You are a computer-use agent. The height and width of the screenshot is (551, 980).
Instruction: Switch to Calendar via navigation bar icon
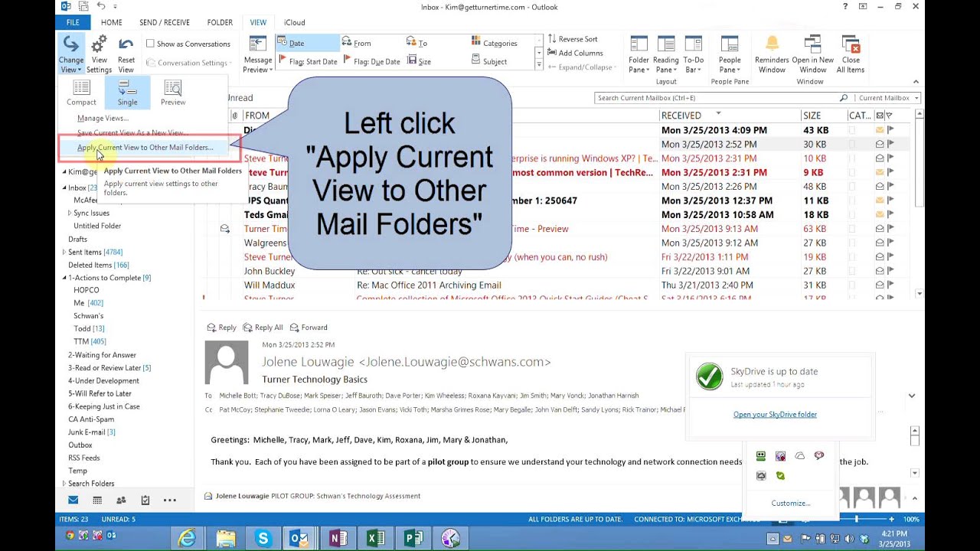tap(97, 500)
